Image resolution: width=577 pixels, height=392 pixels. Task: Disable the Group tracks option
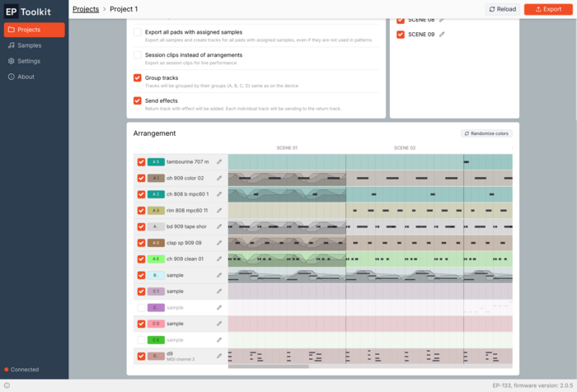(138, 77)
